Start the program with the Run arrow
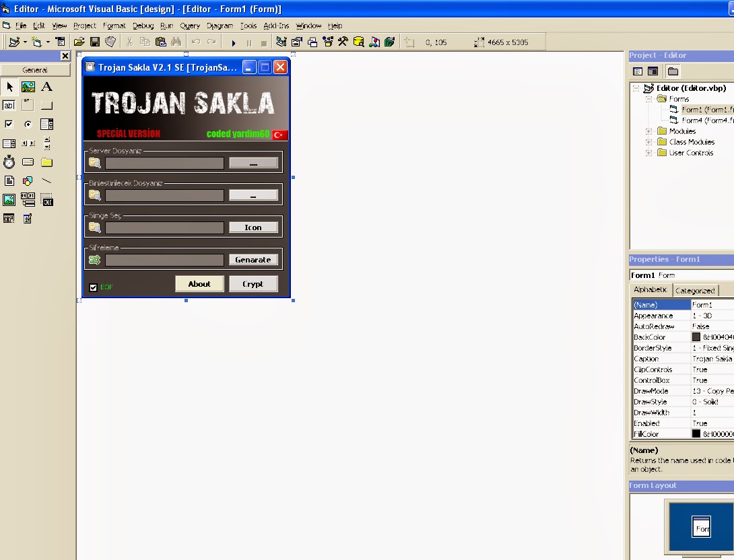Image resolution: width=734 pixels, height=560 pixels. point(233,42)
